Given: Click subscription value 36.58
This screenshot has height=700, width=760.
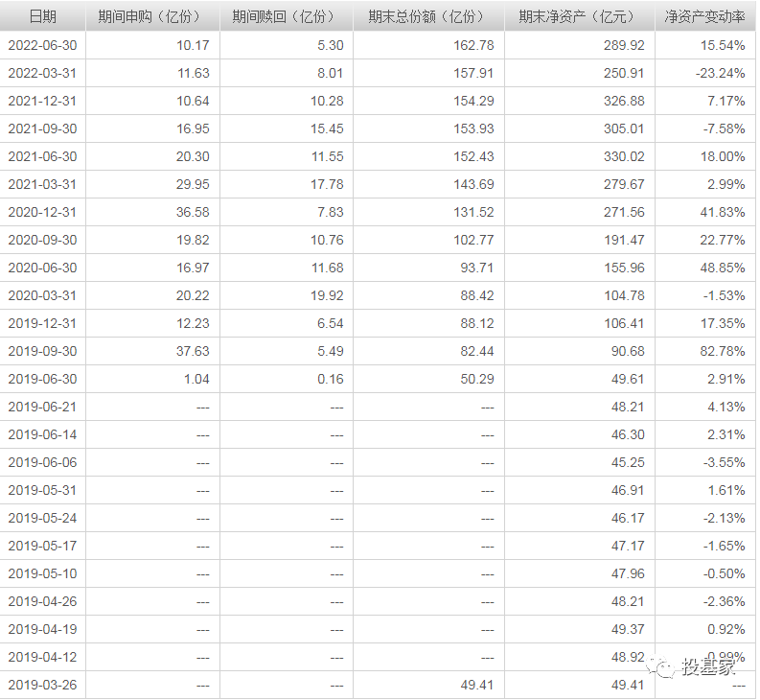Looking at the screenshot, I should (x=193, y=213).
